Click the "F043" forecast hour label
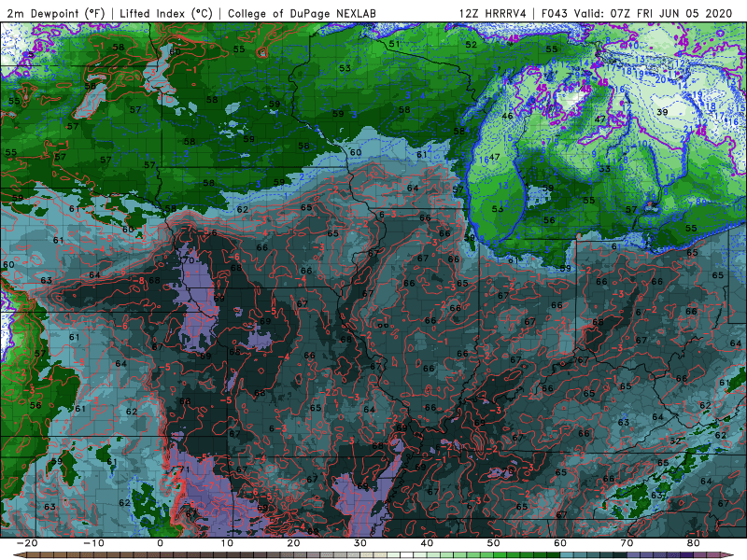The height and width of the screenshot is (560, 747). 555,13
